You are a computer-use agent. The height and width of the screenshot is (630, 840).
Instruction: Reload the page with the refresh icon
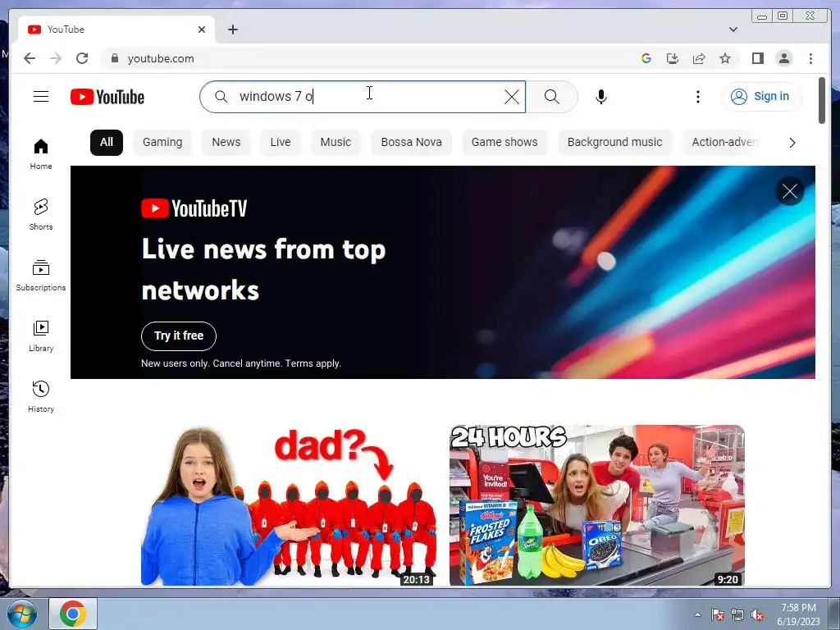(82, 58)
